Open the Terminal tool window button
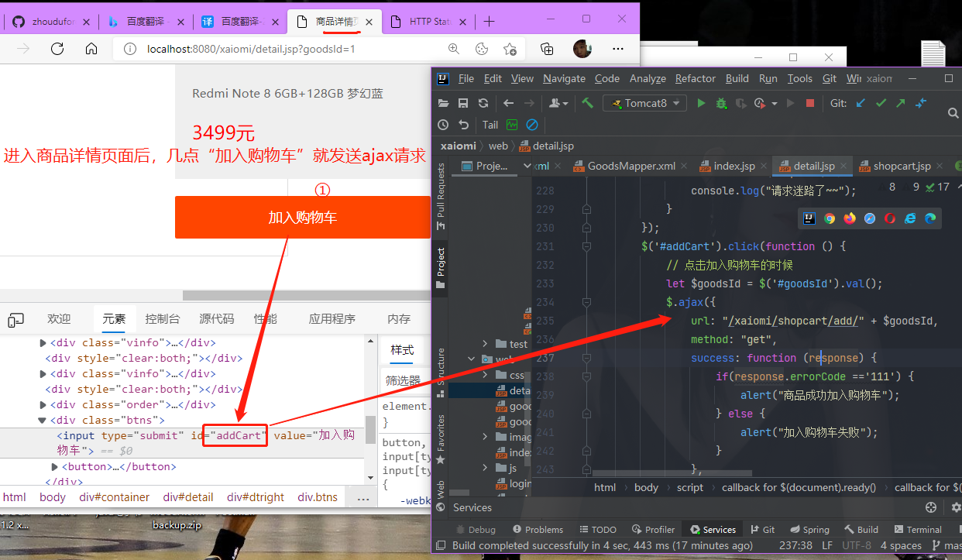Screen dimensions: 962x560 click(917, 530)
